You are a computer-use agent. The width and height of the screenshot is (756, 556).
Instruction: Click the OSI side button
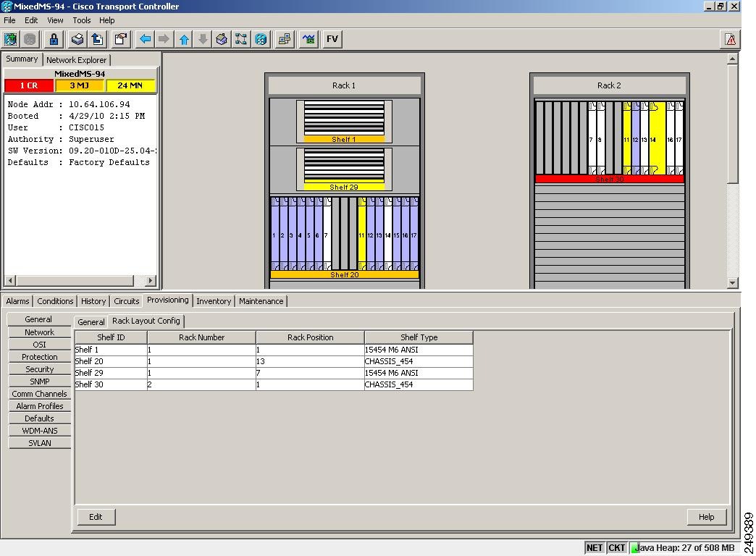[x=40, y=345]
